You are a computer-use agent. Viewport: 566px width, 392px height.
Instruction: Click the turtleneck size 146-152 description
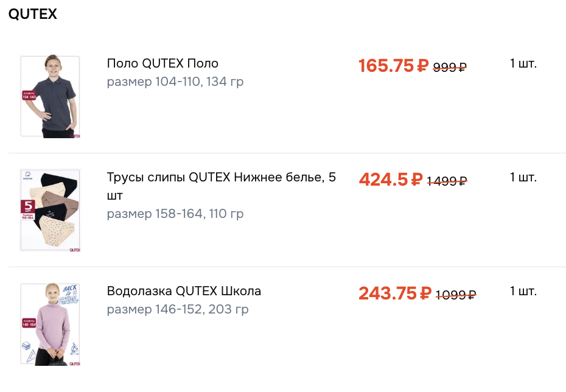(x=178, y=309)
